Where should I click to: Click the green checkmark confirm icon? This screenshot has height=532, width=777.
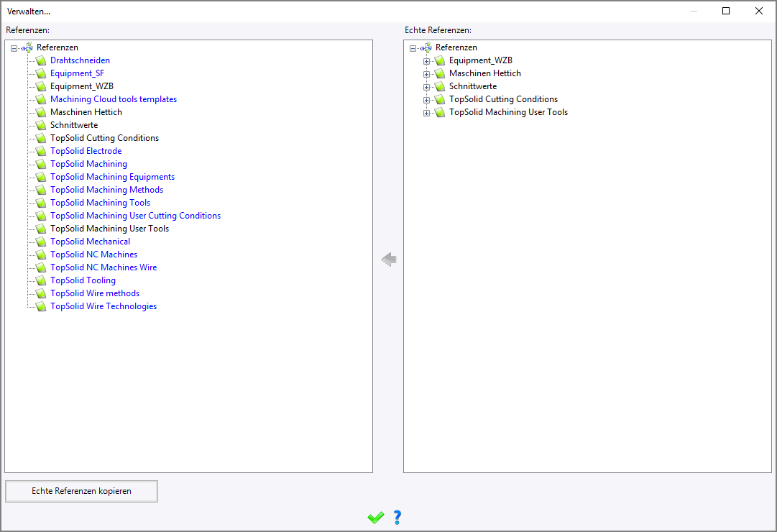click(x=376, y=518)
